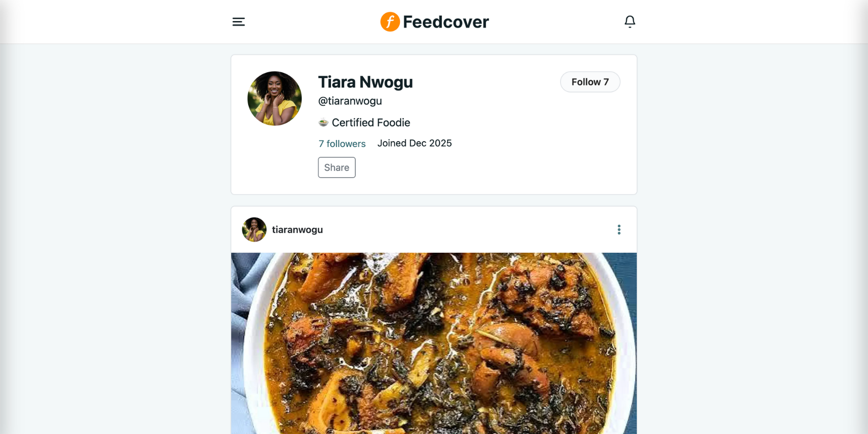Open the food post image
This screenshot has width=868, height=434.
coord(433,343)
